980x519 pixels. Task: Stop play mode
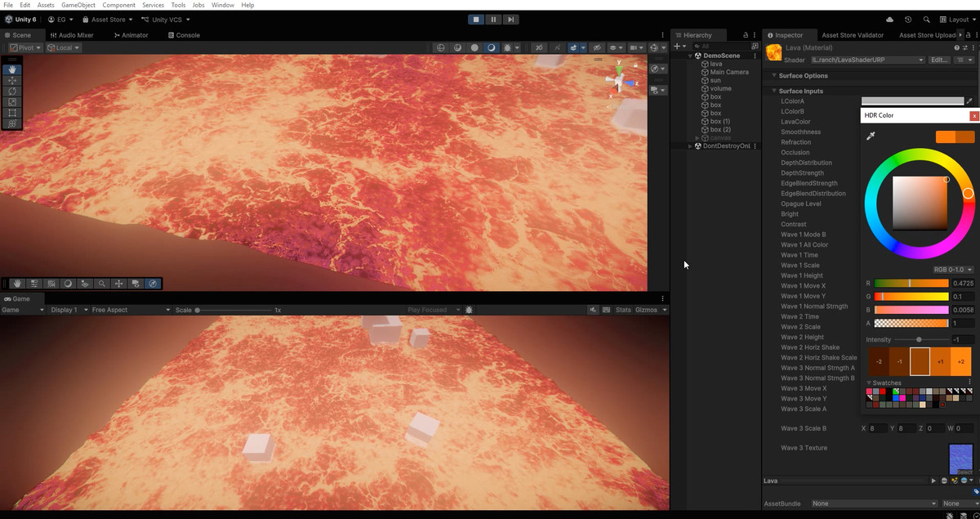[476, 20]
